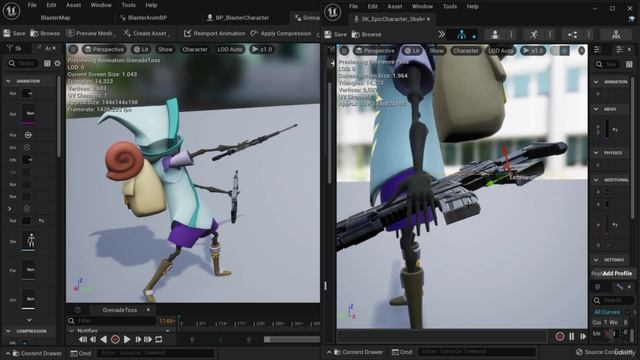Open Perspective dropdown in right viewport
Screen dimensions: 640x360
[375, 51]
